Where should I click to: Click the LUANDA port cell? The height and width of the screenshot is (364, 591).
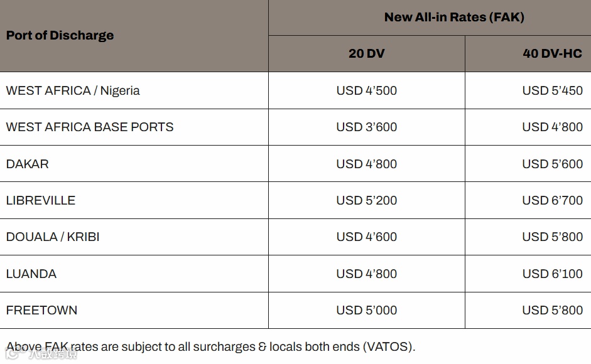coord(31,274)
